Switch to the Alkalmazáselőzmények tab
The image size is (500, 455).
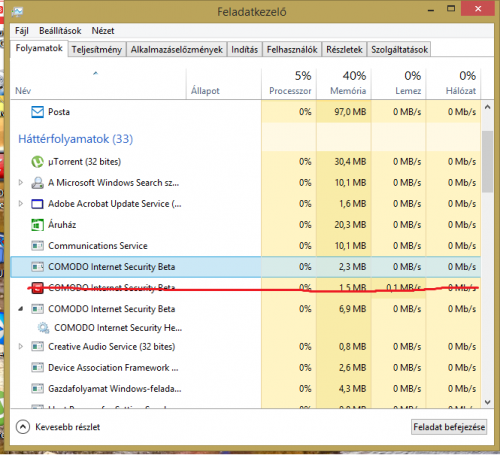coord(177,50)
